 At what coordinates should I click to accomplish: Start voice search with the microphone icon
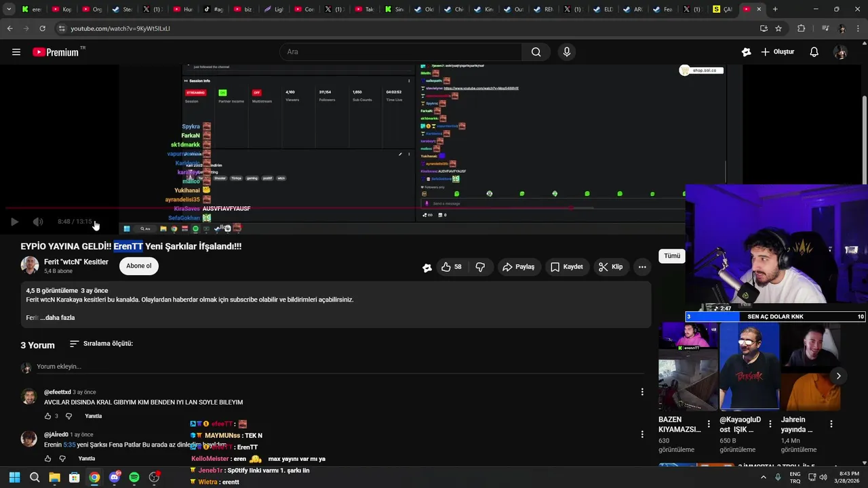pyautogui.click(x=567, y=52)
